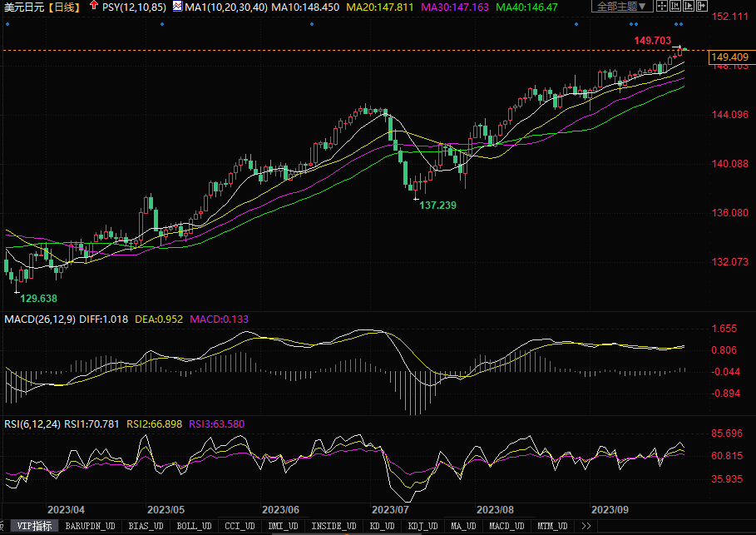756x535 pixels.
Task: Click the 2023/04 date axis label
Action: (x=66, y=510)
